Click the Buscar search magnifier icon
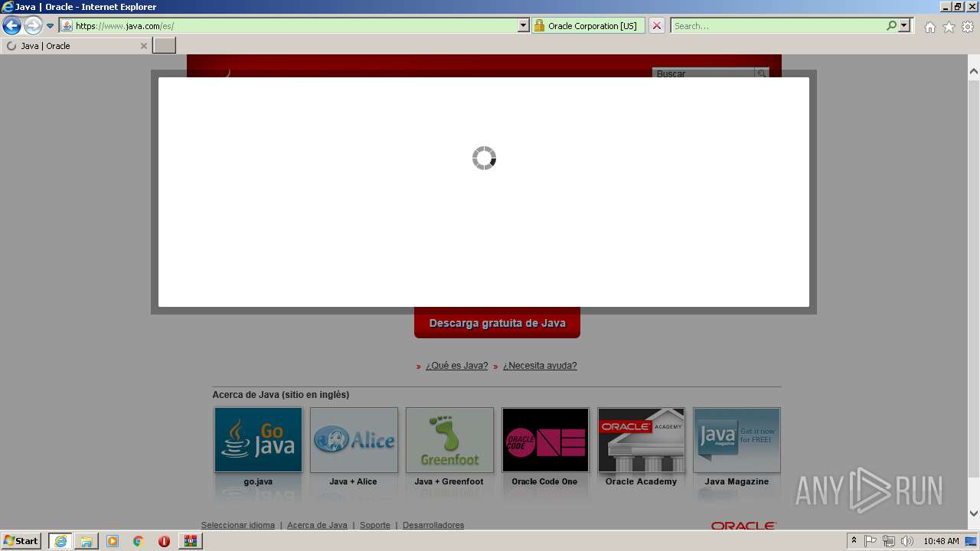This screenshot has width=980, height=551. [x=762, y=73]
